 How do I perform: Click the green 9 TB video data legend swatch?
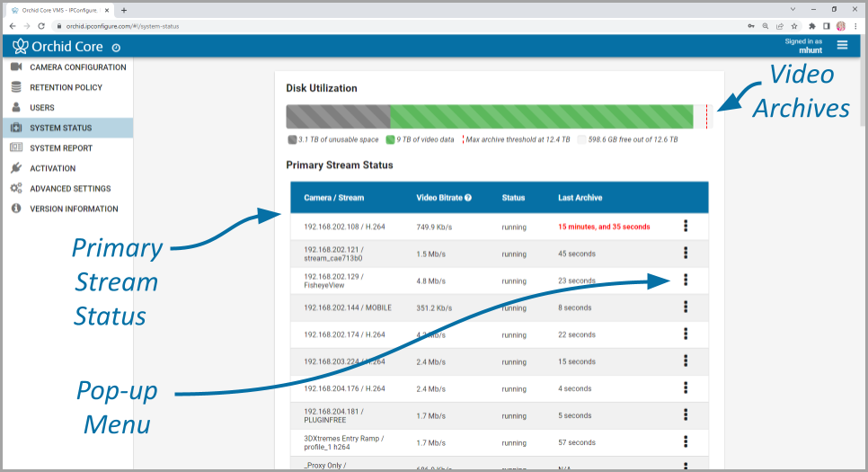390,139
